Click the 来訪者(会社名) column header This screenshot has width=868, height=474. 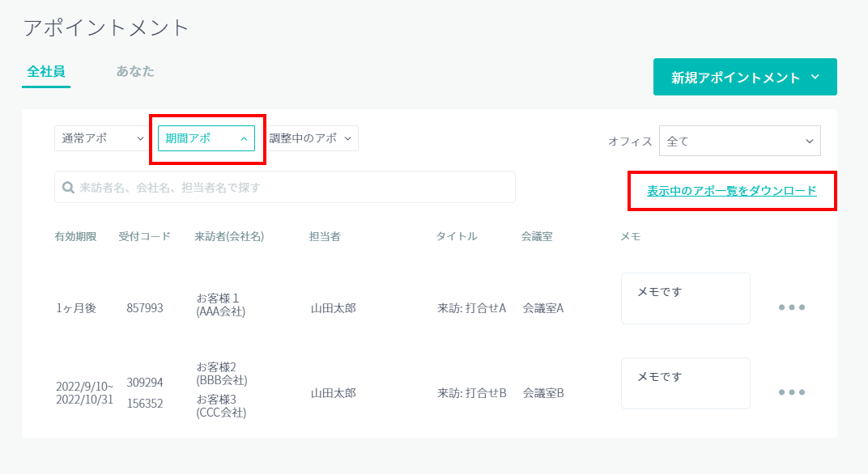(x=229, y=237)
